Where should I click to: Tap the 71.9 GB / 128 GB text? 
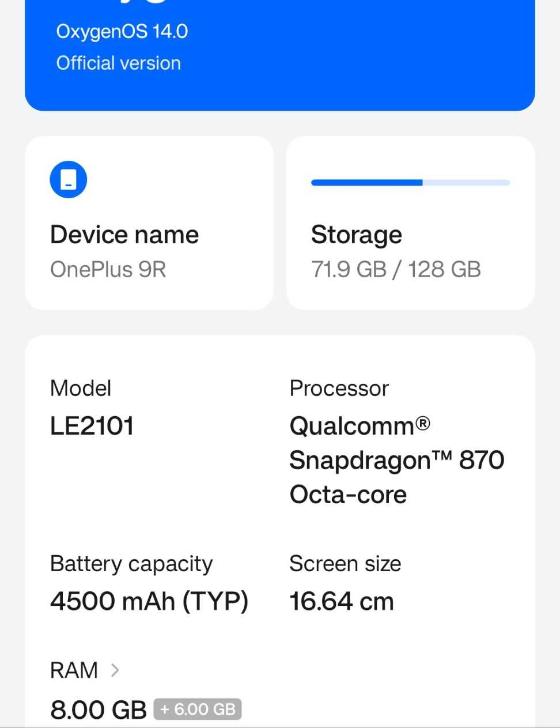[x=396, y=270]
